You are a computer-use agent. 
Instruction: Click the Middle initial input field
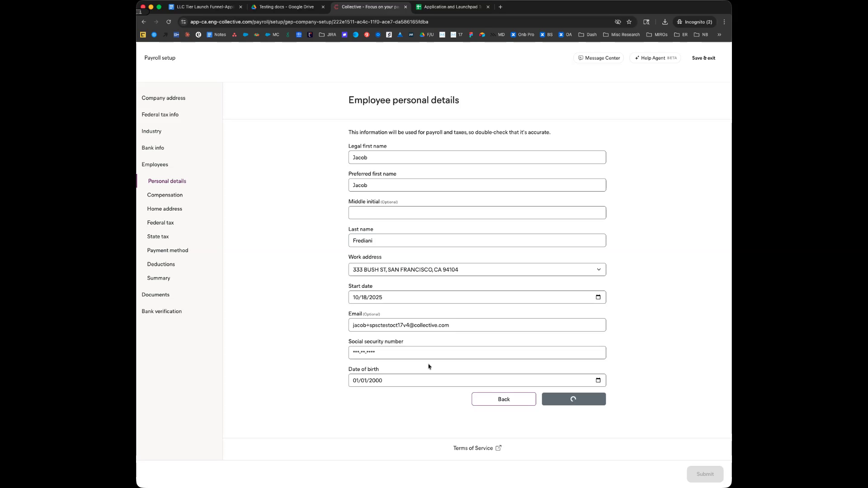(477, 213)
